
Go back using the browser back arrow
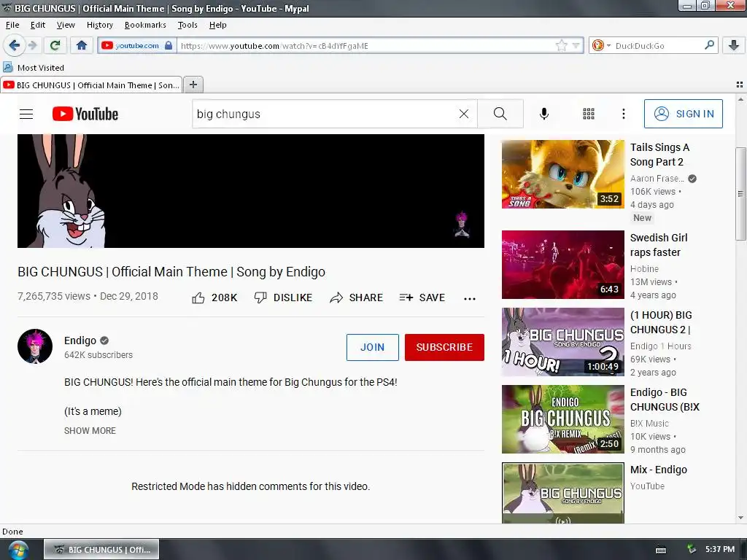pos(15,45)
